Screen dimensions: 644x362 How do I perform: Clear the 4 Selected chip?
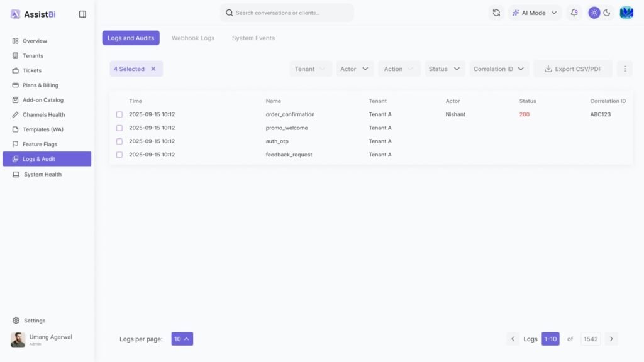coord(153,69)
